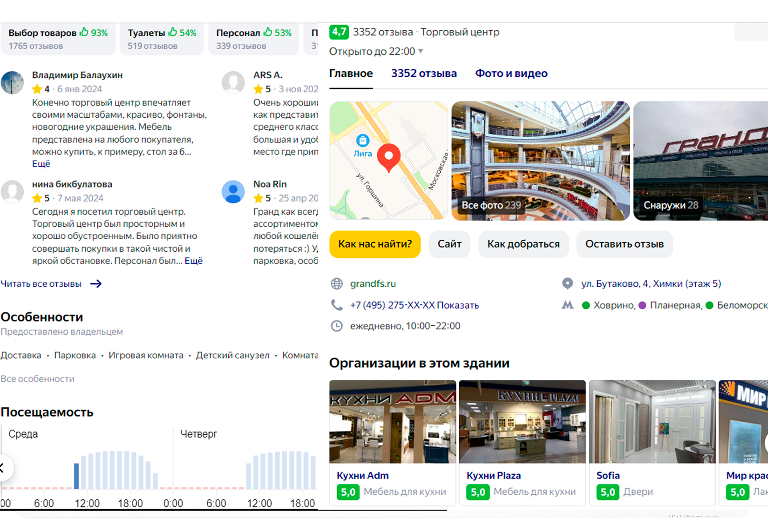Click the thumbs-up icon beside Выбор товаров
The height and width of the screenshot is (532, 768).
pyautogui.click(x=84, y=32)
